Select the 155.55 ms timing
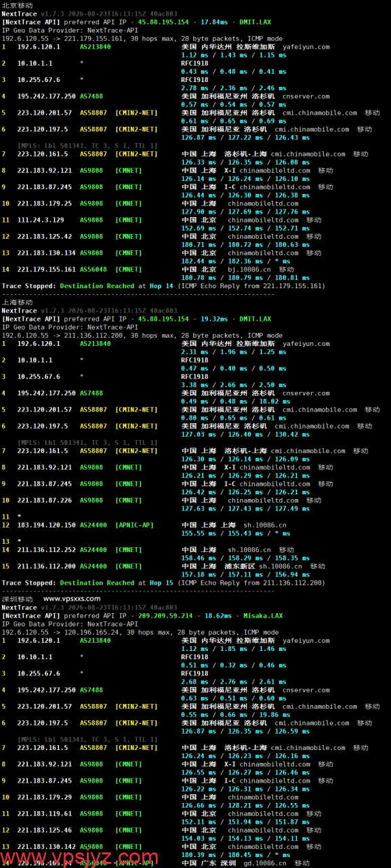Viewport: 391px width, 868px height. [x=199, y=534]
